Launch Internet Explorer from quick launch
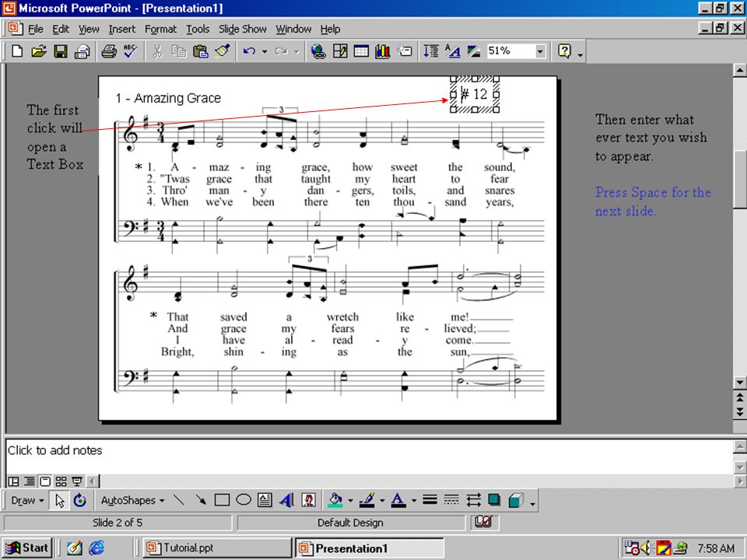Screen dimensions: 747x560 pos(96,548)
